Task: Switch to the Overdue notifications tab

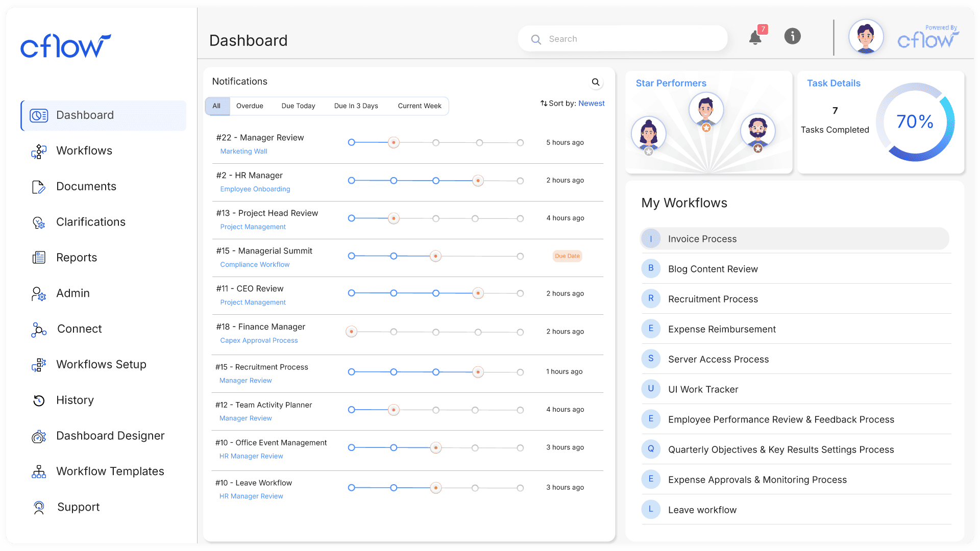Action: click(250, 106)
